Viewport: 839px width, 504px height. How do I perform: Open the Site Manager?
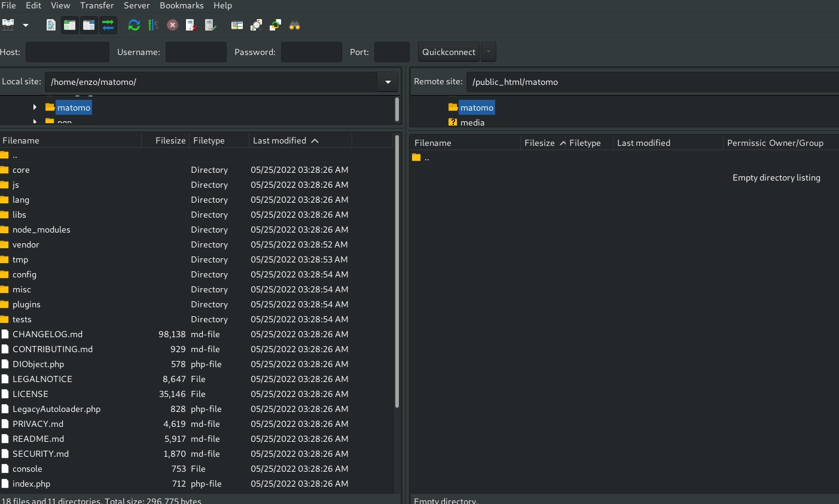[8, 25]
